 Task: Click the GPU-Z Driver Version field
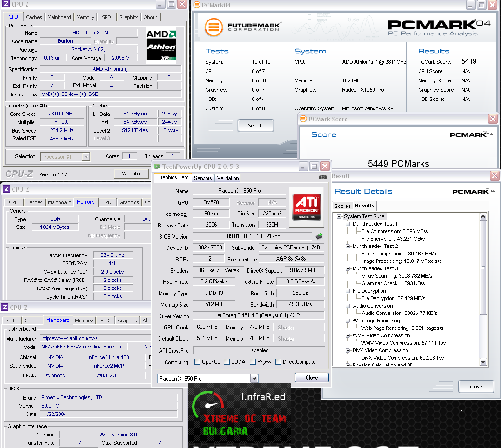pyautogui.click(x=259, y=315)
